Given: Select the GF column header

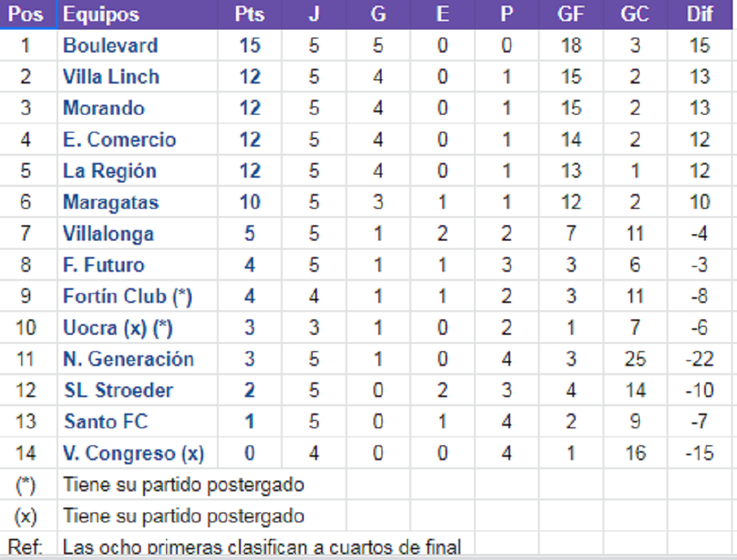Looking at the screenshot, I should tap(571, 15).
